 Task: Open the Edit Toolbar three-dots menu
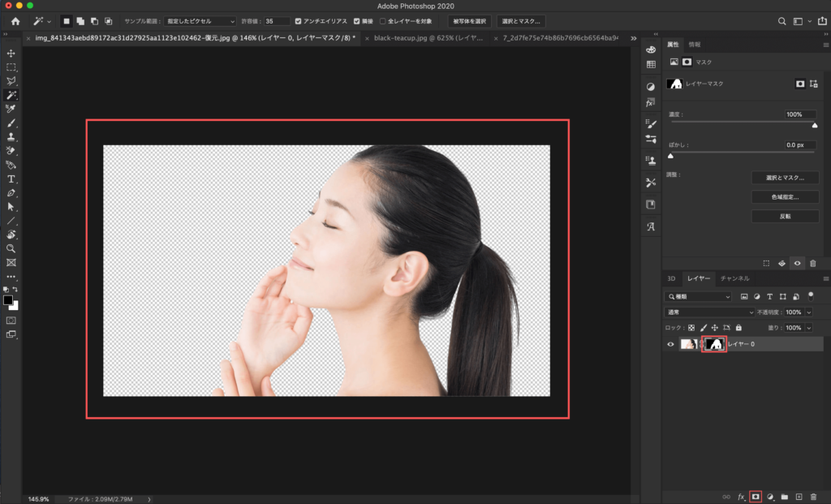click(x=11, y=277)
